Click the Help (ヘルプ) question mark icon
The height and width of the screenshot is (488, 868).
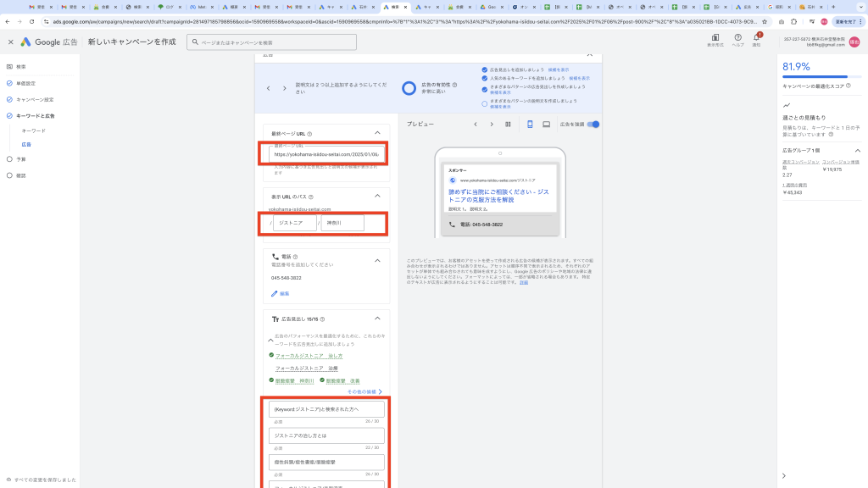(x=737, y=38)
